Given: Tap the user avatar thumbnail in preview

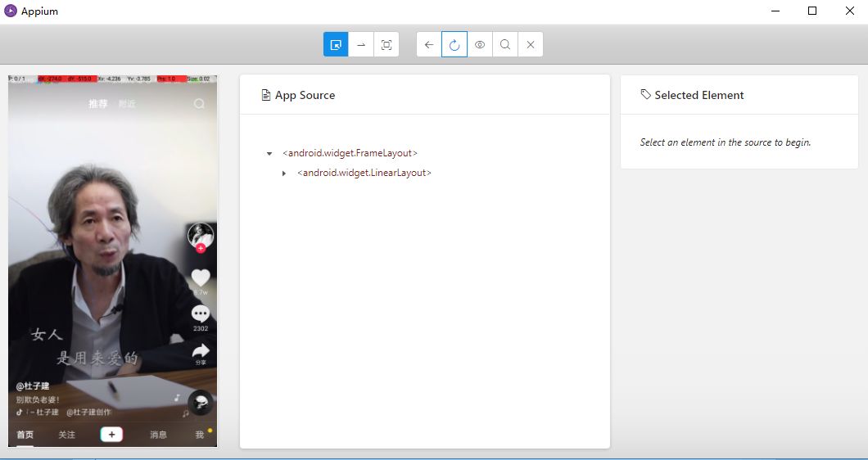Looking at the screenshot, I should 201,237.
